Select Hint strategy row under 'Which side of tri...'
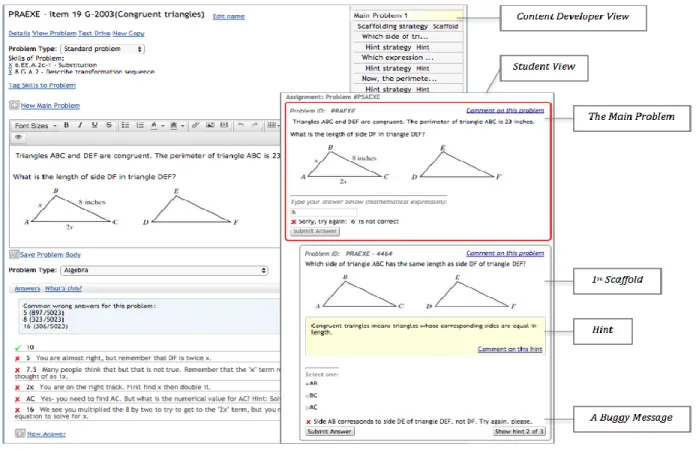 tap(407, 47)
